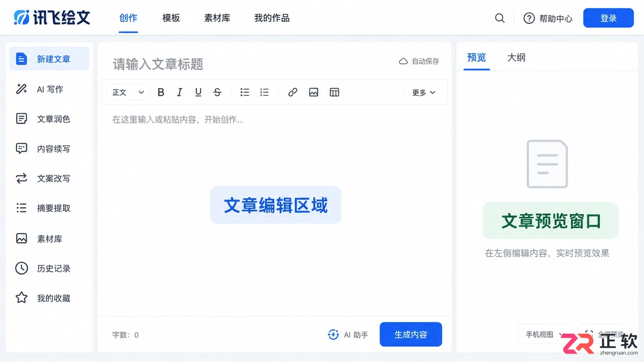Screen dimensions: 644x362
Task: Insert a table
Action: 335,93
